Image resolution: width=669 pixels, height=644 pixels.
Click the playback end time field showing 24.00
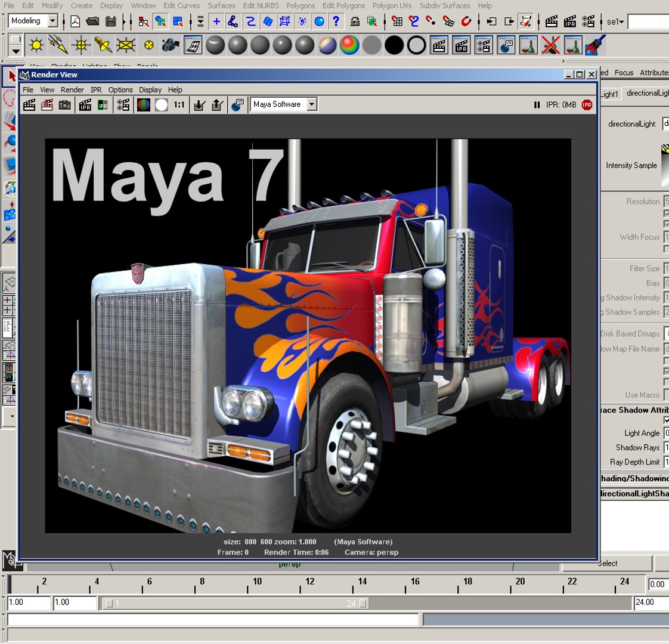[651, 603]
